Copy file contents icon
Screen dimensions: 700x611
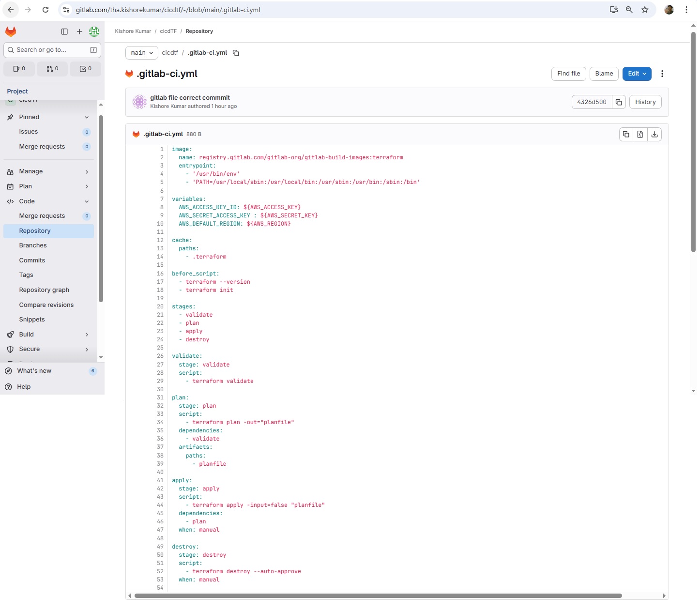click(626, 135)
